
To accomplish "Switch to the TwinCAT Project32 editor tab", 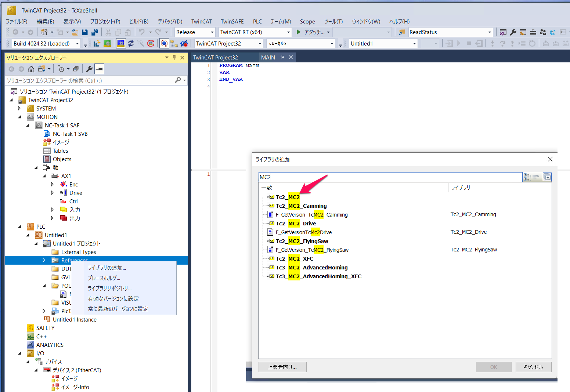I will (x=216, y=58).
